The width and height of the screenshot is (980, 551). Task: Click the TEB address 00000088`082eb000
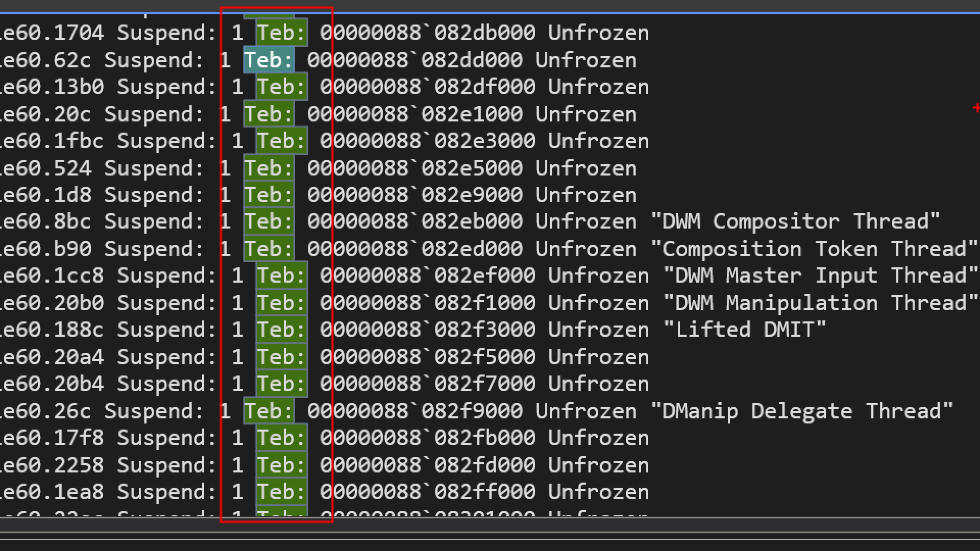(414, 222)
